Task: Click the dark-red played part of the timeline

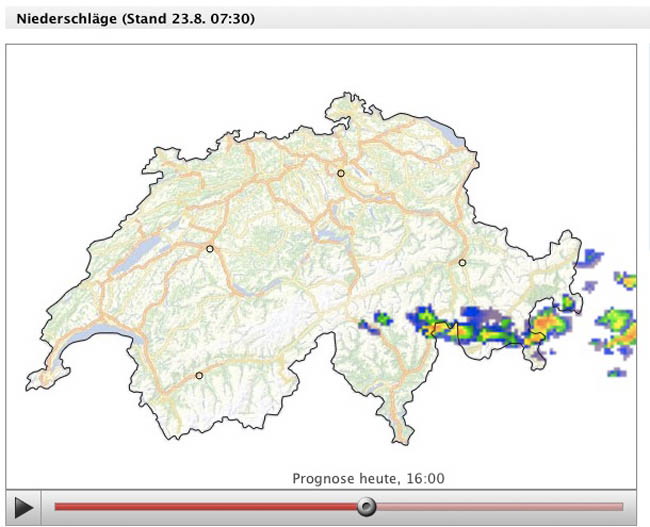Action: coord(206,507)
